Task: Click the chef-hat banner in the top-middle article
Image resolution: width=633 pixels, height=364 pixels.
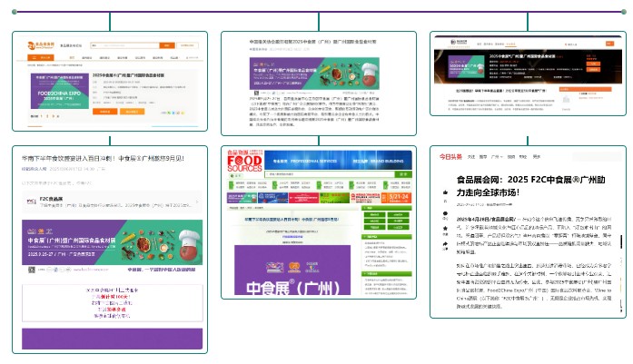Action: [314, 74]
